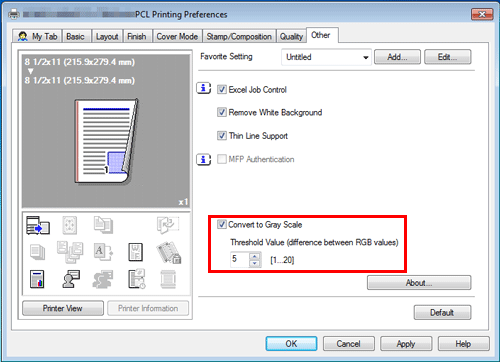This screenshot has height=362, width=500.
Task: Click the color chart quality page icon
Action: point(37,279)
